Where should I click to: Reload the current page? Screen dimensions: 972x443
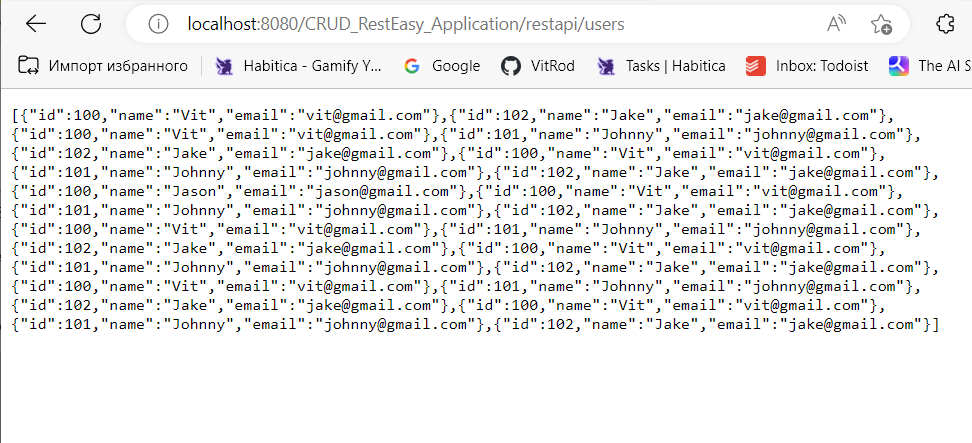tap(91, 24)
